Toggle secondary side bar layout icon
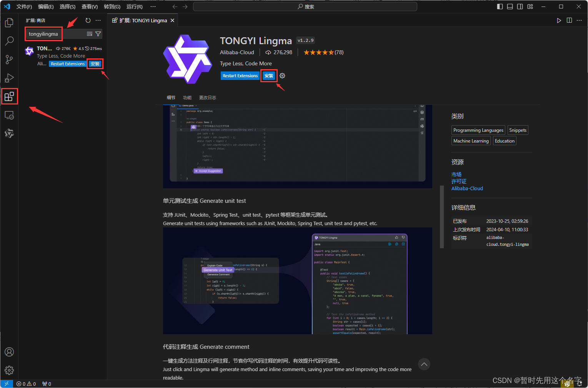This screenshot has height=388, width=588. click(x=520, y=7)
